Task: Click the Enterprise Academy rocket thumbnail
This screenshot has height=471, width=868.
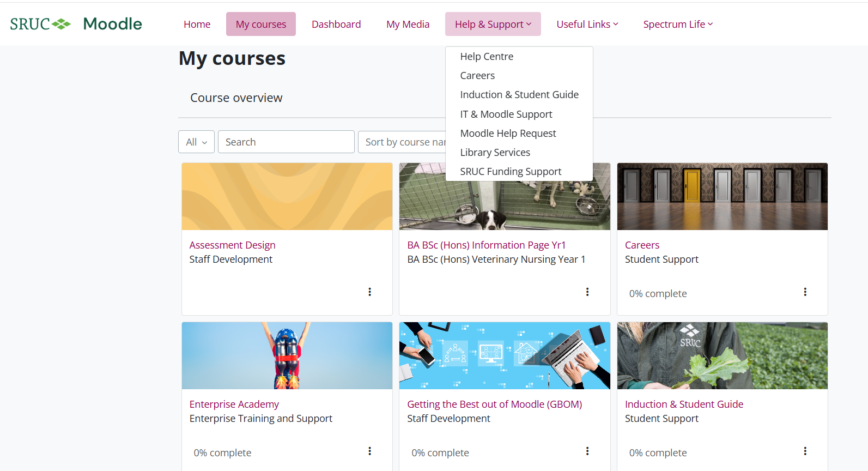Action: click(x=287, y=355)
